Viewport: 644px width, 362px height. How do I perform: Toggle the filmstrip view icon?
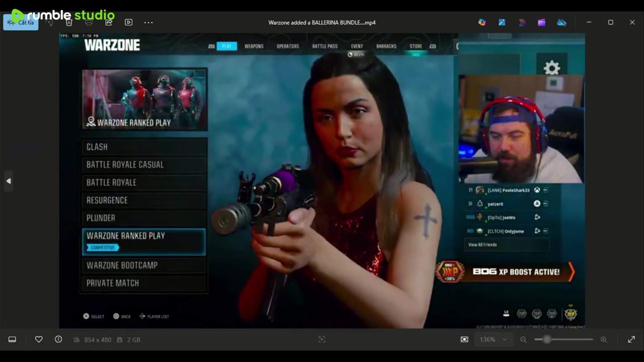pos(12,340)
